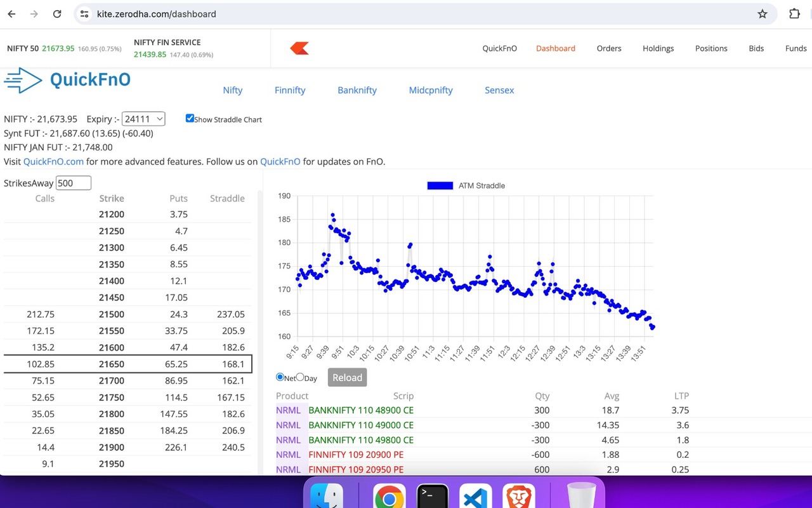
Task: Open Brave browser from the dock
Action: [519, 496]
